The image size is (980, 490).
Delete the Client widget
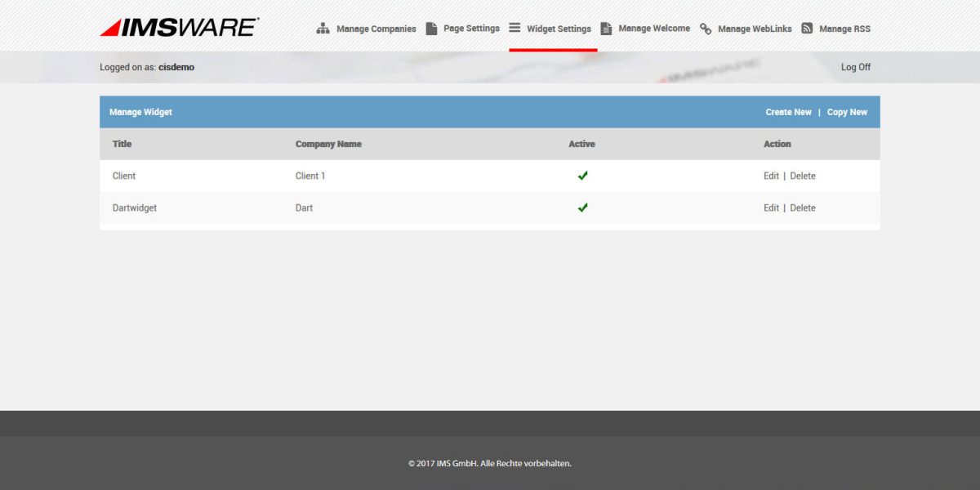click(803, 175)
